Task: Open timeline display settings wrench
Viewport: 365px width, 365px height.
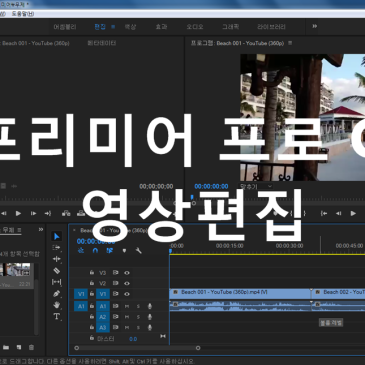Action: (x=139, y=250)
